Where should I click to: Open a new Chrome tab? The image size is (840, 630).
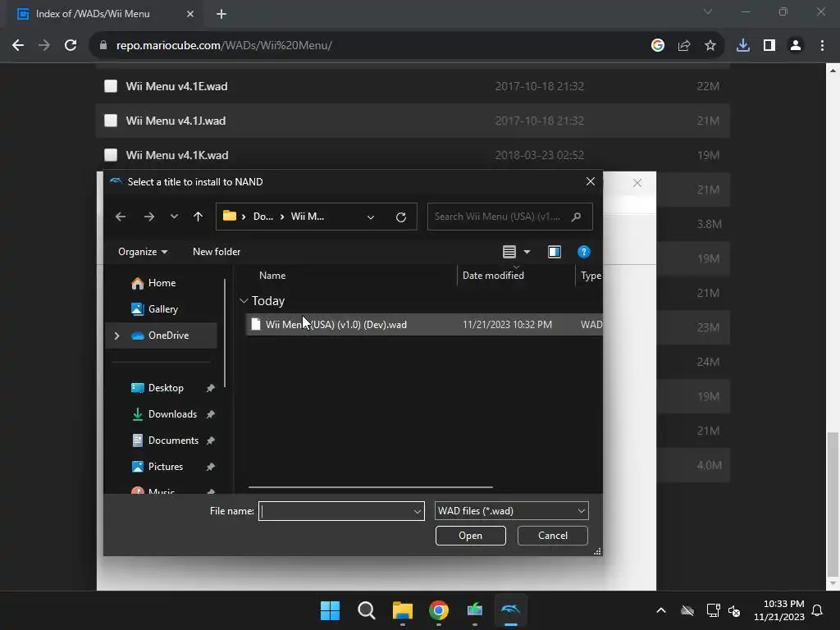(x=221, y=14)
